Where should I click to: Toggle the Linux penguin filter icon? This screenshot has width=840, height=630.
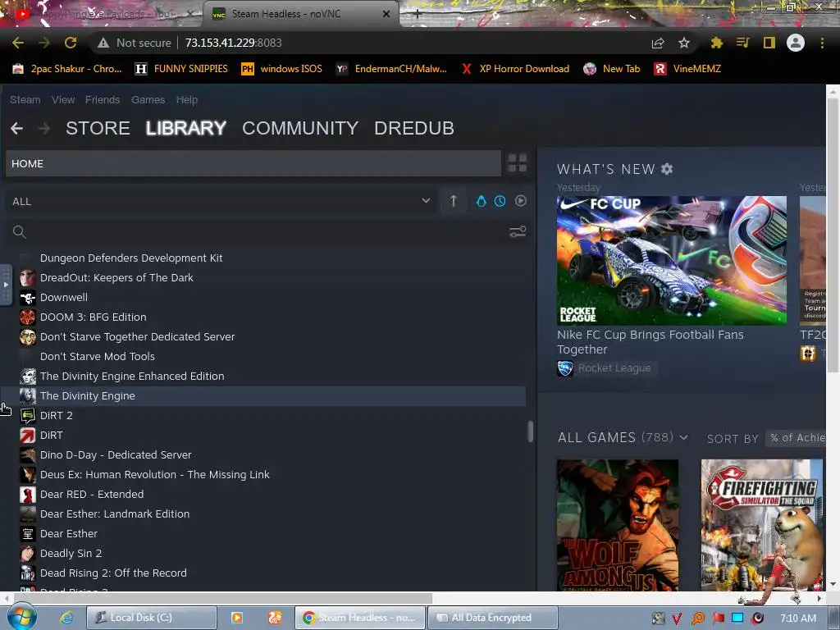click(x=481, y=201)
